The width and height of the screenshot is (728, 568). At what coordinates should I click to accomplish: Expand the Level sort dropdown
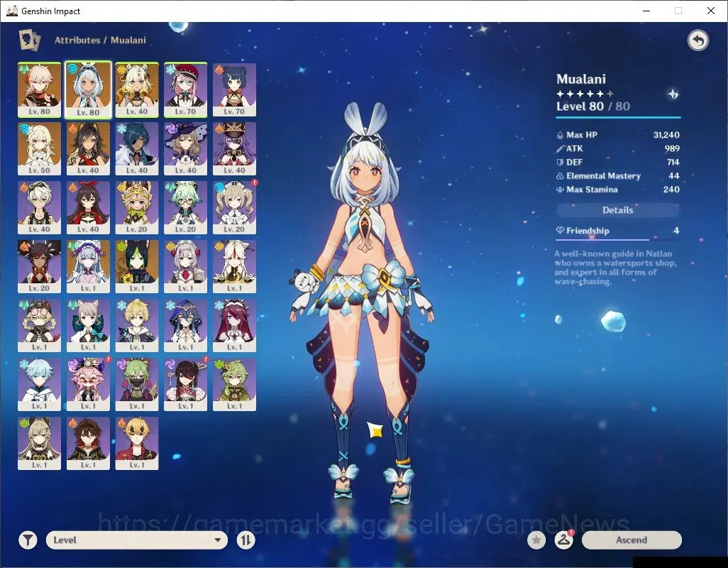[137, 540]
